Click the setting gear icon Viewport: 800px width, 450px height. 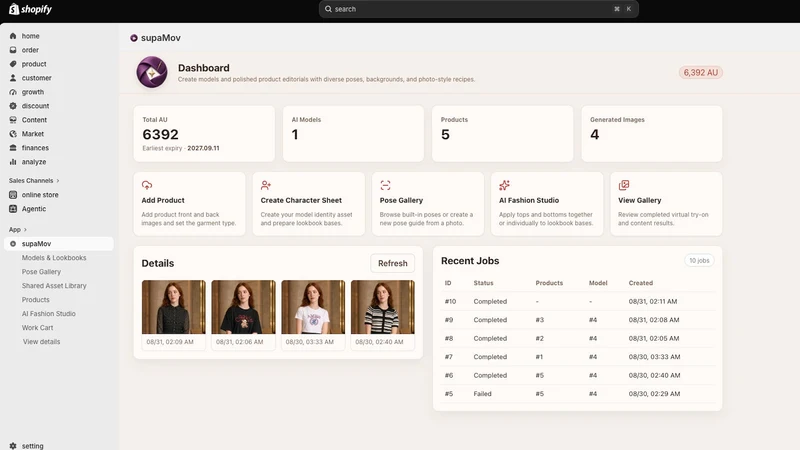coord(13,446)
